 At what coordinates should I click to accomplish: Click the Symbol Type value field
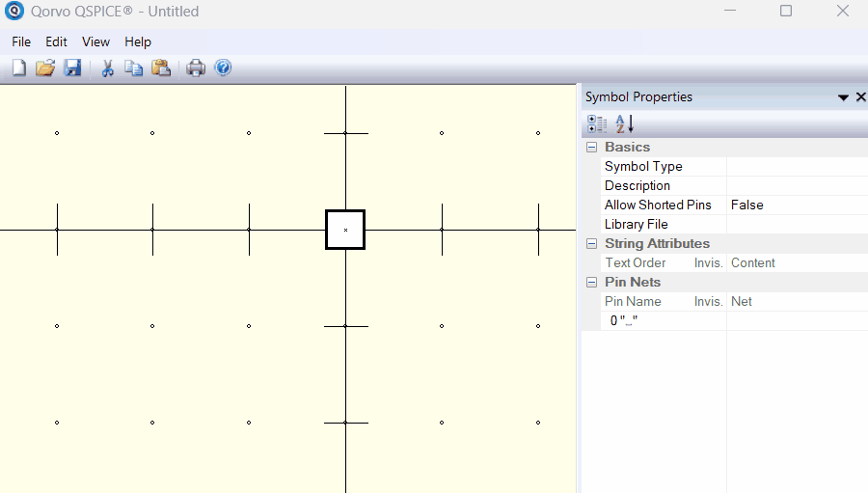coord(796,167)
